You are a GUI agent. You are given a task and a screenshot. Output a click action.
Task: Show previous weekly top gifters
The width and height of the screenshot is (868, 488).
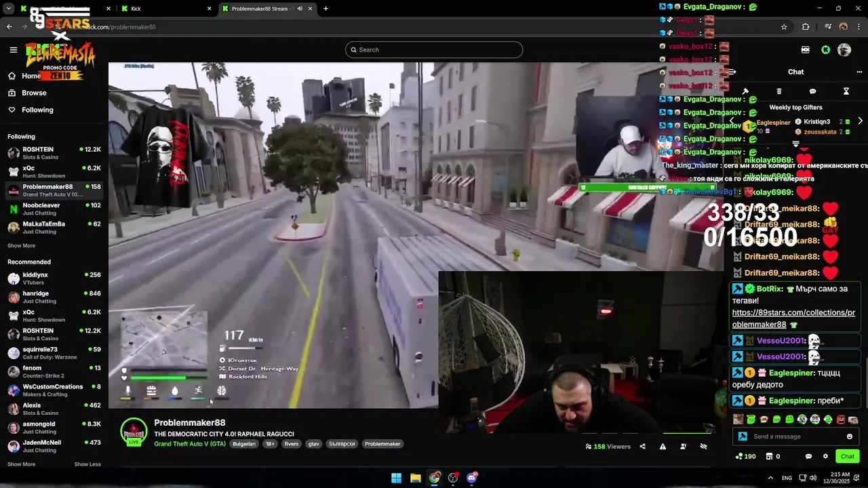(x=732, y=121)
